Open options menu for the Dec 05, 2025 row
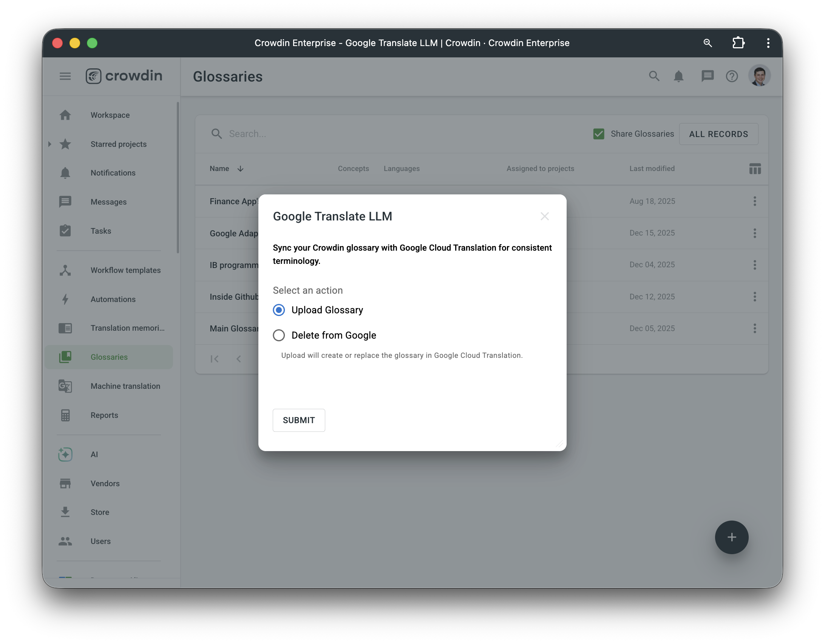 [755, 328]
